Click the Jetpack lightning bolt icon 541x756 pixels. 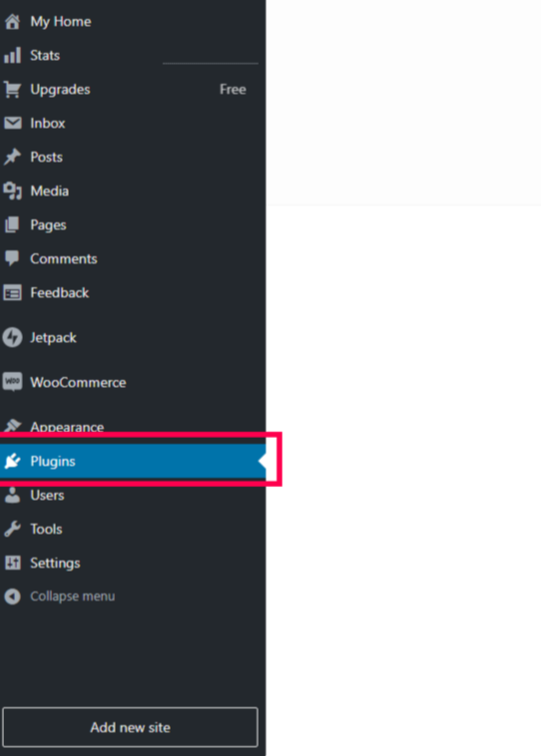coord(13,337)
